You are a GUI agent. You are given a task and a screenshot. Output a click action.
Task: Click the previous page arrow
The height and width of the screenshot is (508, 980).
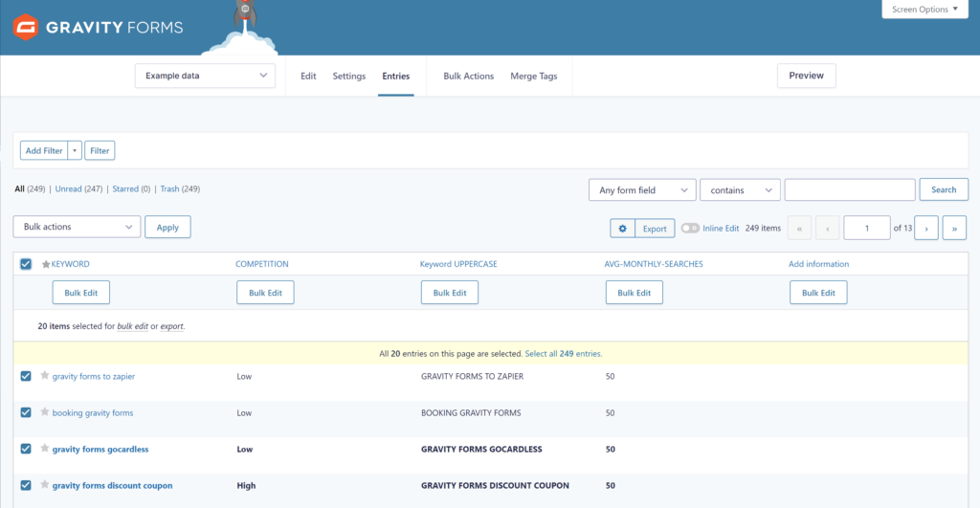coord(828,228)
